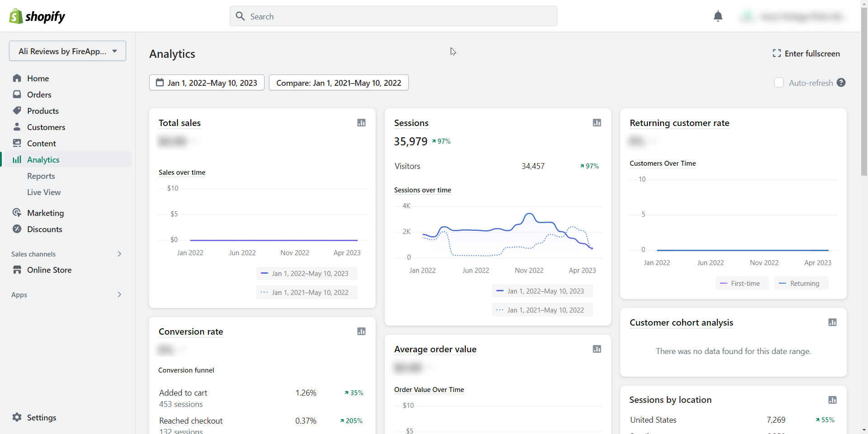Click the Orders sidebar icon

tap(17, 94)
